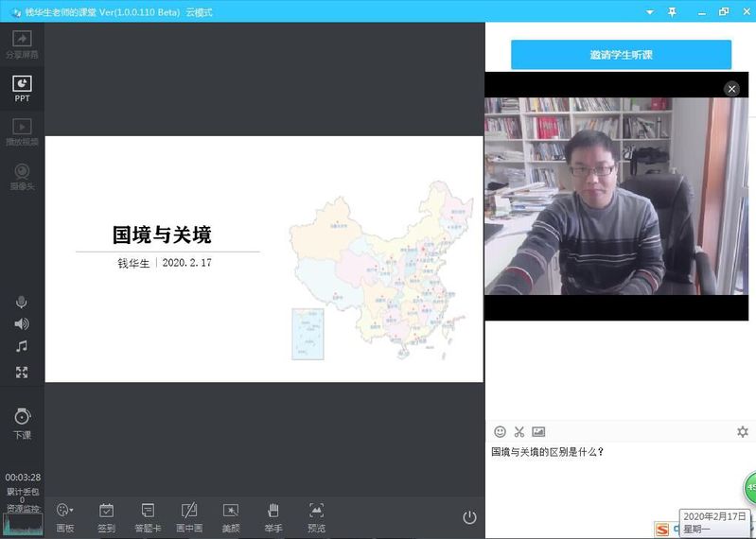Click the 资源监控 resource monitor graph

[x=23, y=525]
